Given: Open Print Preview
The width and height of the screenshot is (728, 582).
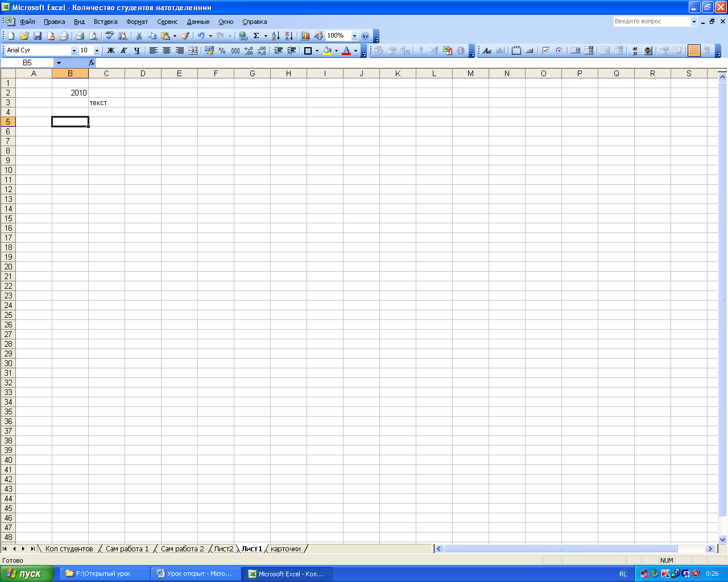Looking at the screenshot, I should tap(93, 36).
